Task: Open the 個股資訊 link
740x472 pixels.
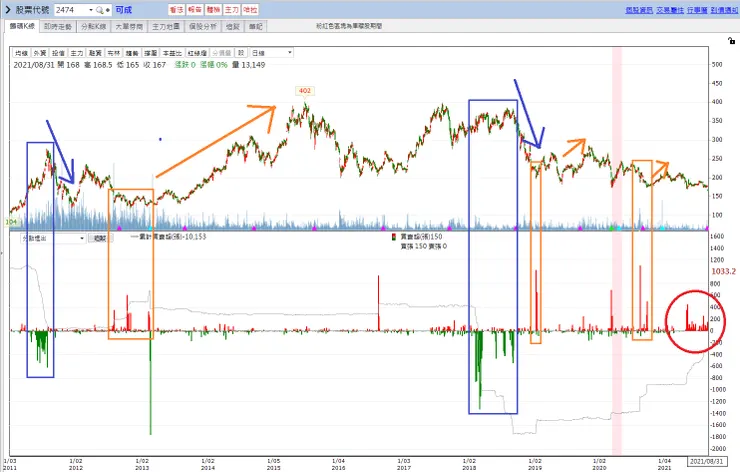Action: click(x=639, y=10)
